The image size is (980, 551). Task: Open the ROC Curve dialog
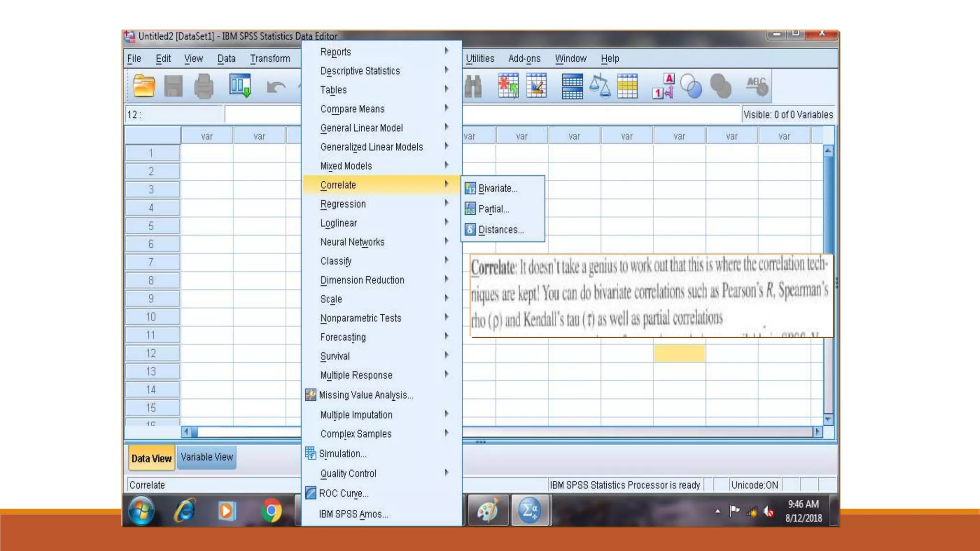[x=343, y=493]
